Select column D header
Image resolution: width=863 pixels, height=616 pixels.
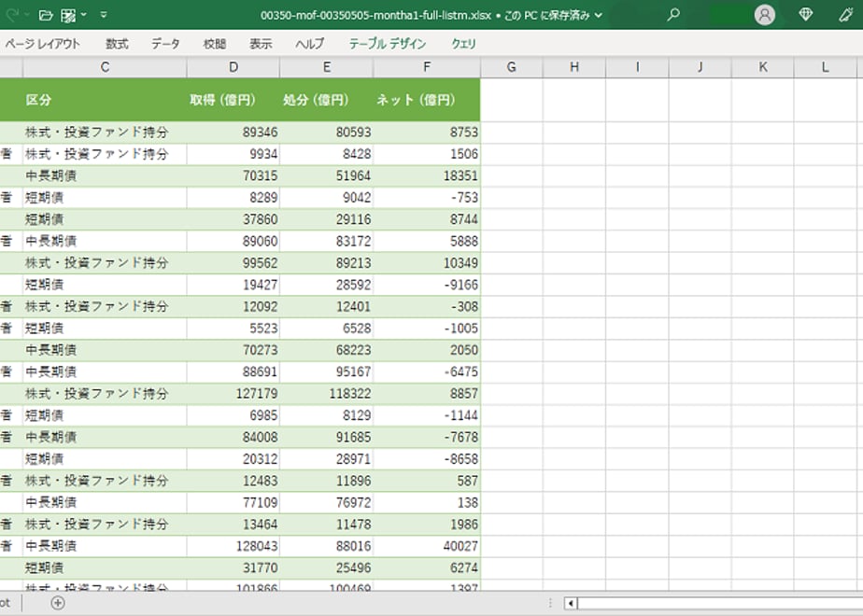tap(233, 67)
